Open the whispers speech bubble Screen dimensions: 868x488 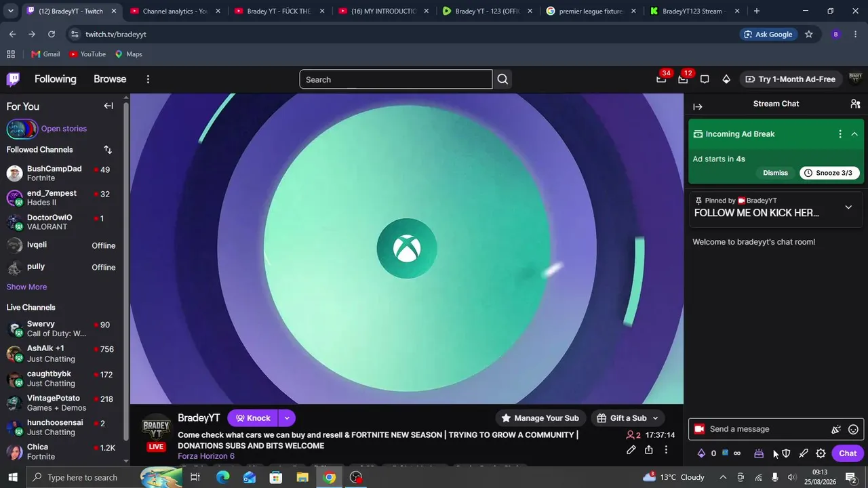tap(705, 79)
